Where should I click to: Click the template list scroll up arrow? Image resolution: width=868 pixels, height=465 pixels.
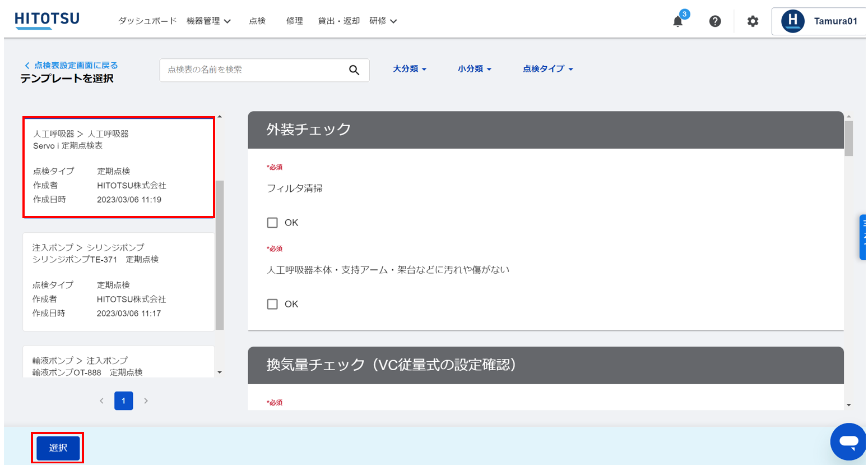(220, 117)
